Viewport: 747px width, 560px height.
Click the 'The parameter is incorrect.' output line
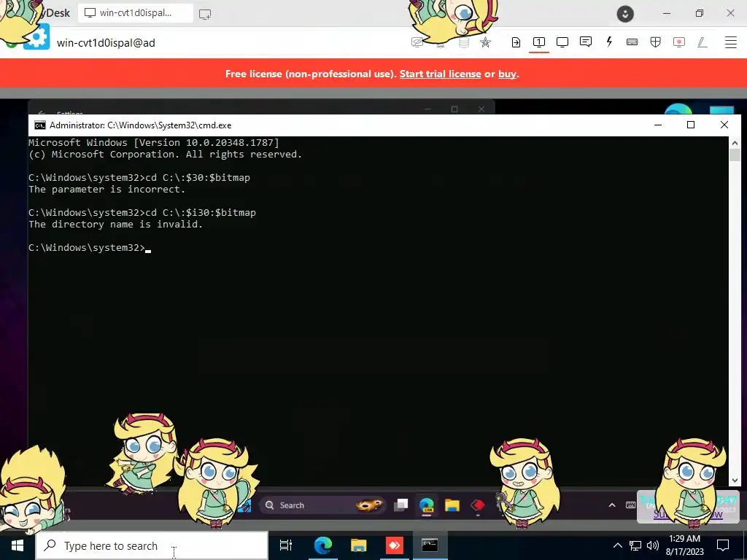coord(107,189)
